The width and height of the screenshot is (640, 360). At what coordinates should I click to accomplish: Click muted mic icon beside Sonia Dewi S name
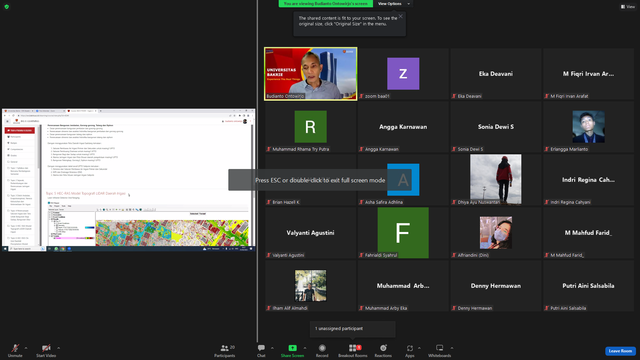coord(454,149)
